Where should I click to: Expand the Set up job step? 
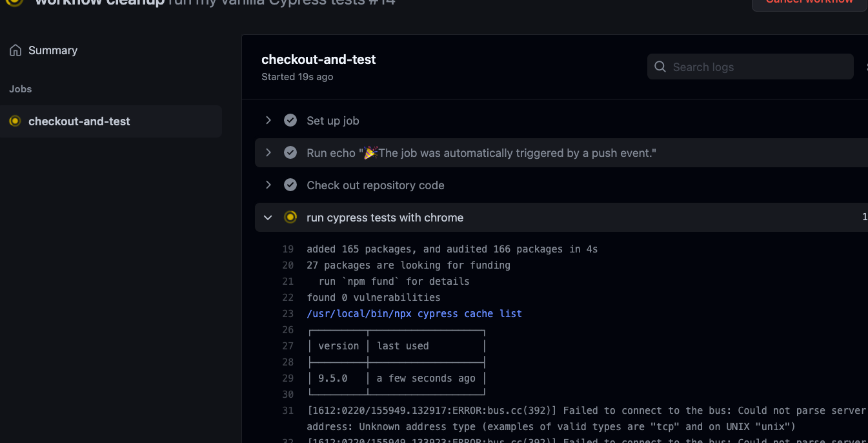268,121
